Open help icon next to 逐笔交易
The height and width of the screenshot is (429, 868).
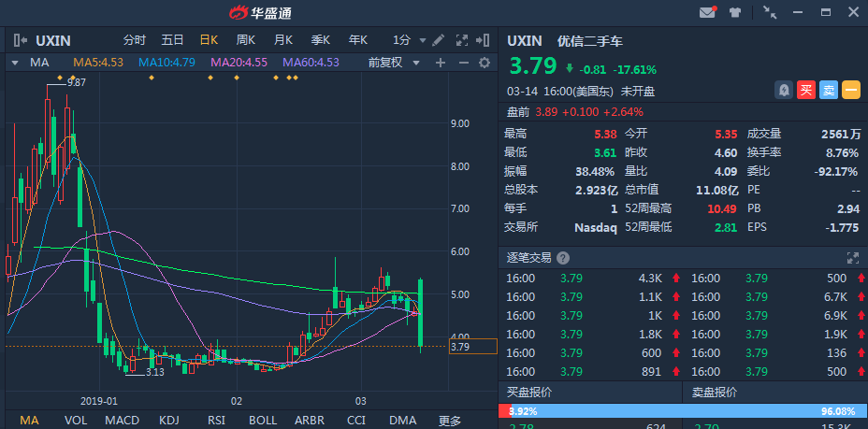pyautogui.click(x=563, y=258)
